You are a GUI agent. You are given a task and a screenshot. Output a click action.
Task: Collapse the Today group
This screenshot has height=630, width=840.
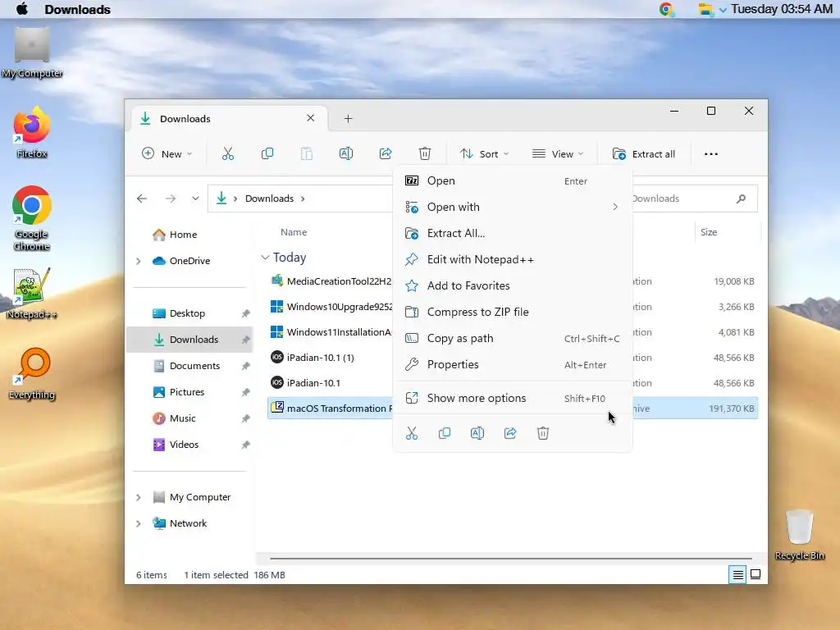click(x=265, y=258)
